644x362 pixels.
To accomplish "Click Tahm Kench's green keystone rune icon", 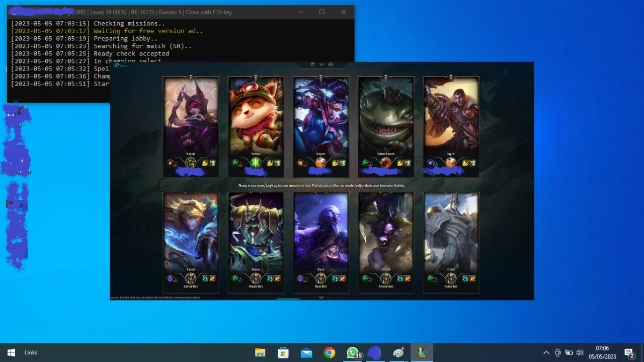I will (x=365, y=163).
